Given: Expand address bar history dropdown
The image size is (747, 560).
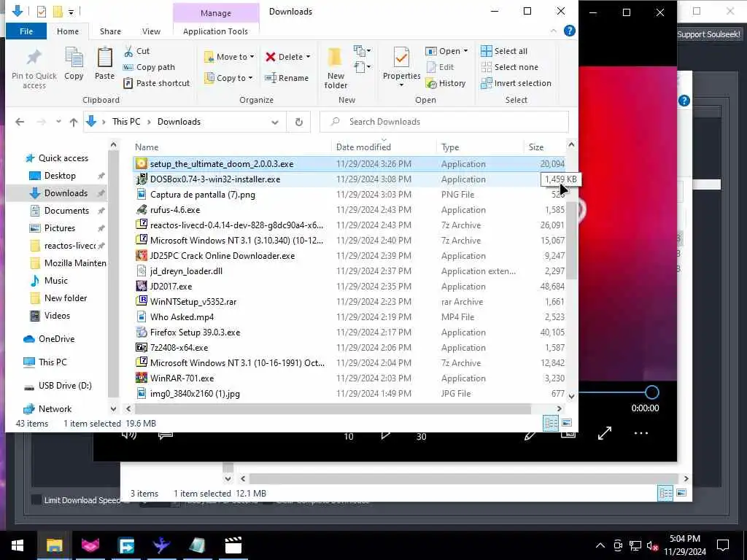Looking at the screenshot, I should point(275,122).
